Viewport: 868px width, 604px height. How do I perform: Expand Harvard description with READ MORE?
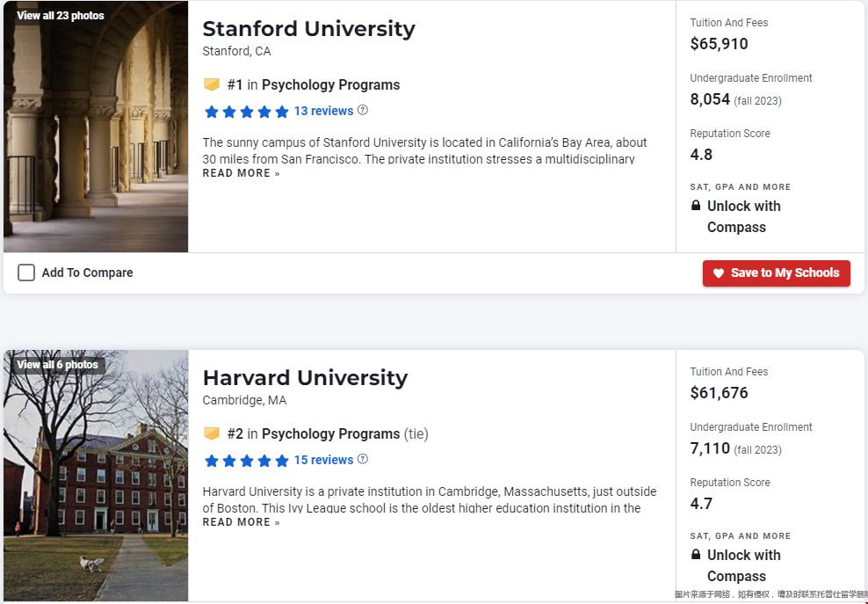(x=242, y=522)
